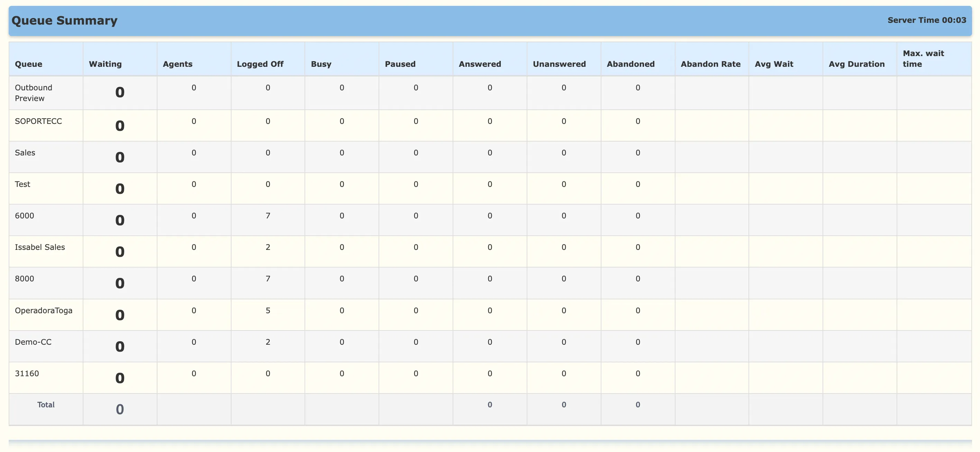Click the Total row label
Screen dimensions: 980x452
46,405
